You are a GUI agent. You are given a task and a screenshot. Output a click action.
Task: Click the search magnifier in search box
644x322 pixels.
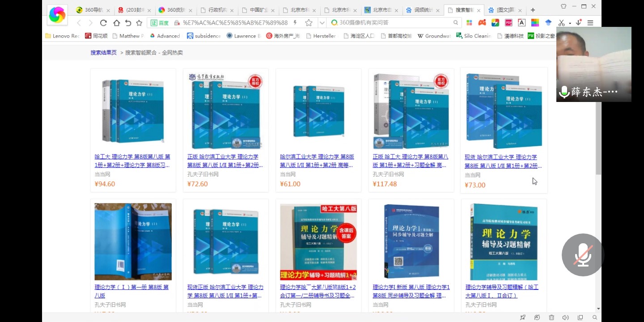tap(456, 23)
